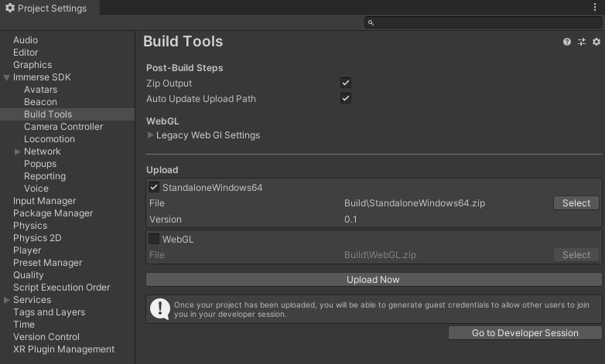Screen dimensions: 605x364
Task: Open Reporting settings
Action: [45, 176]
